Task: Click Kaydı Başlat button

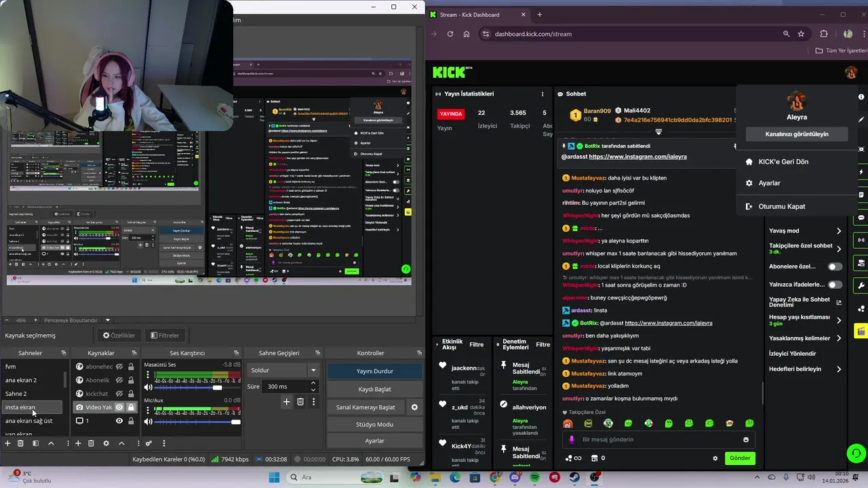Action: (375, 389)
